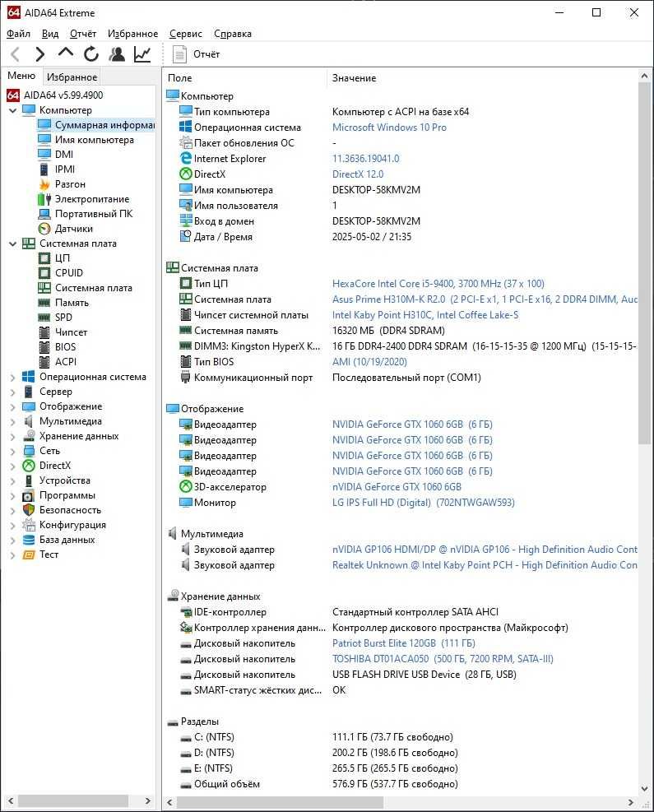Click the IPMI icon in tree
The width and height of the screenshot is (654, 812).
(x=44, y=169)
